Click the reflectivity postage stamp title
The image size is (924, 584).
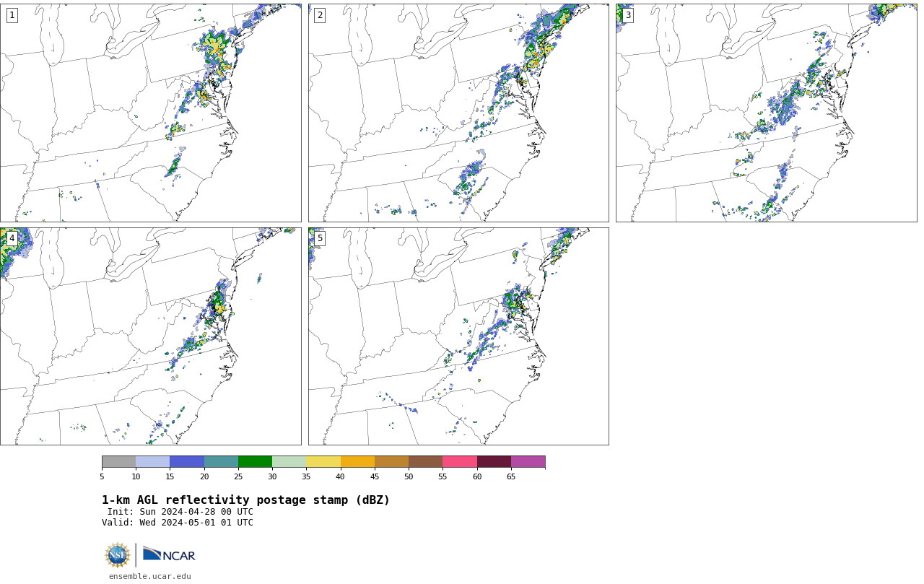point(245,500)
